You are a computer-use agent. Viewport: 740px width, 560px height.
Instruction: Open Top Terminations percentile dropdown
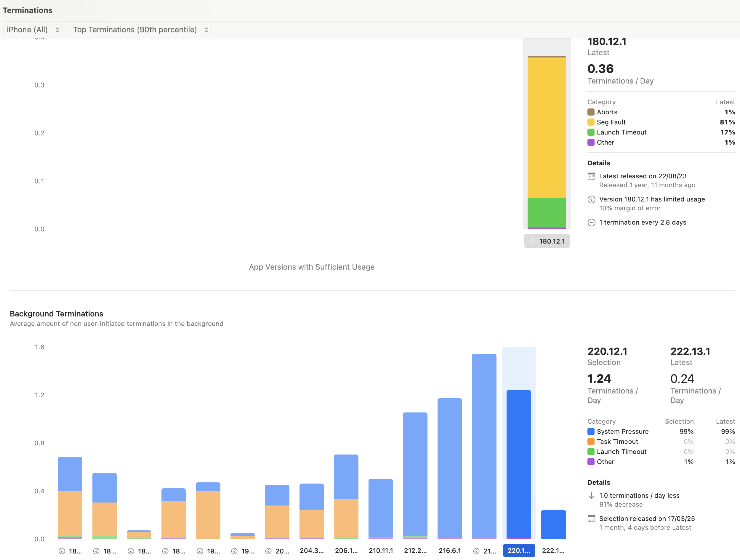(140, 30)
